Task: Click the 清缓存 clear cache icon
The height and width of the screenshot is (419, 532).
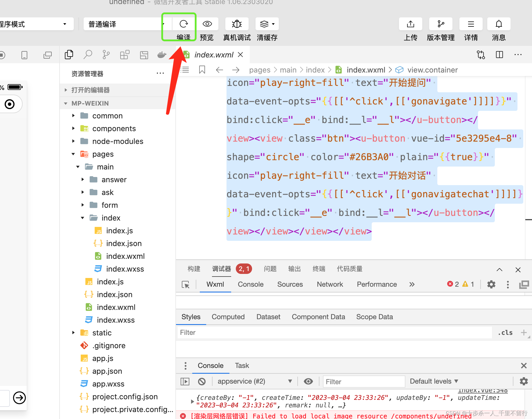Action: [x=264, y=24]
